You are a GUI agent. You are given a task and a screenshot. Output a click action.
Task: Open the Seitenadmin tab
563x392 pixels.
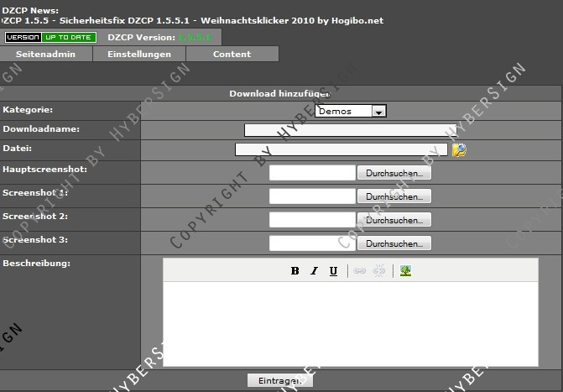pos(45,54)
